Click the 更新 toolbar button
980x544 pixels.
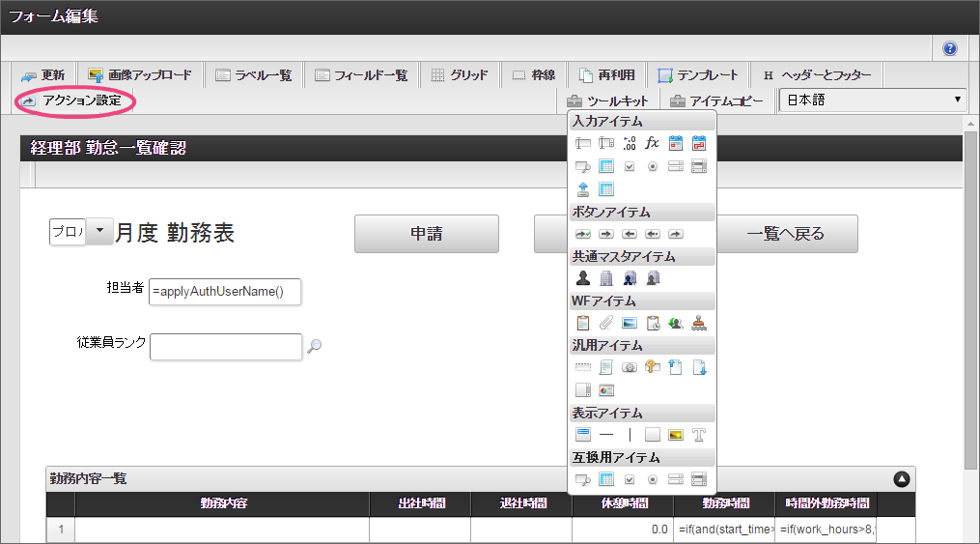(x=43, y=75)
